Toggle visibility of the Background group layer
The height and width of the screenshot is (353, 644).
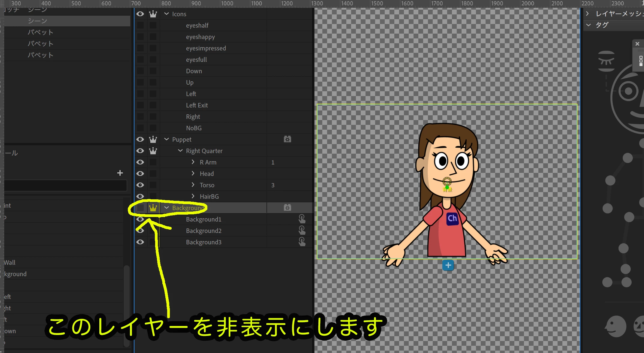click(140, 208)
